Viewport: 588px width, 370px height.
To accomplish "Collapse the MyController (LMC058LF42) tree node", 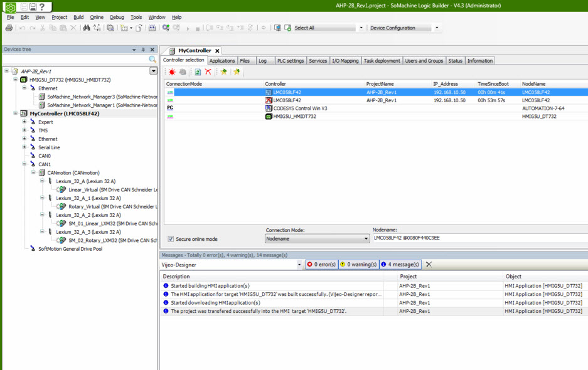I will [16, 114].
